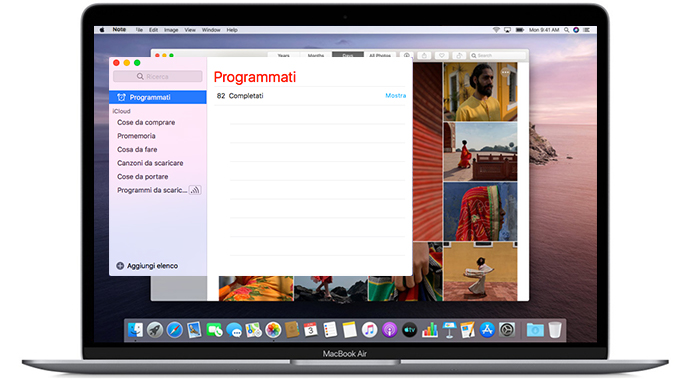Switch to the All Photos tab
This screenshot has width=690, height=380.
point(380,55)
